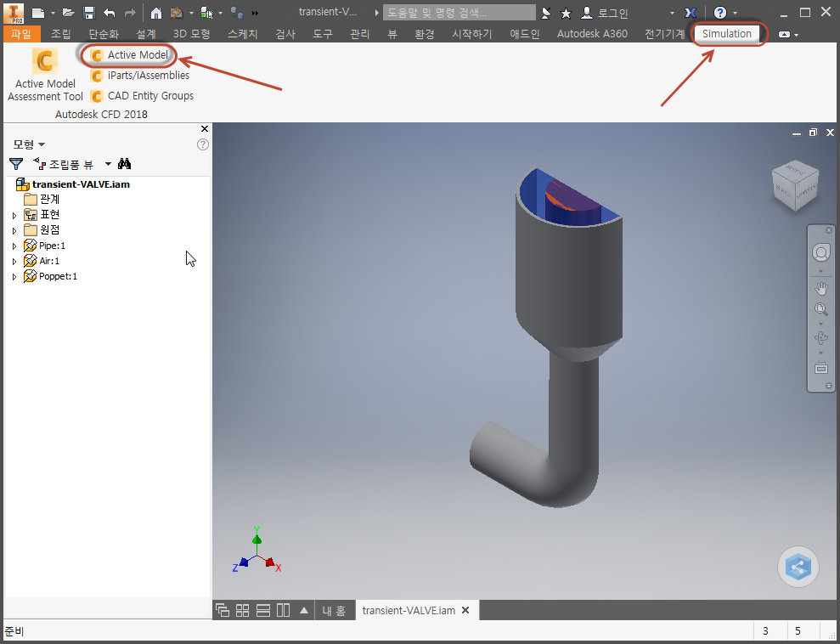Screen dimensions: 840x644
Task: Click the satellite dish communication center icon
Action: click(546, 13)
